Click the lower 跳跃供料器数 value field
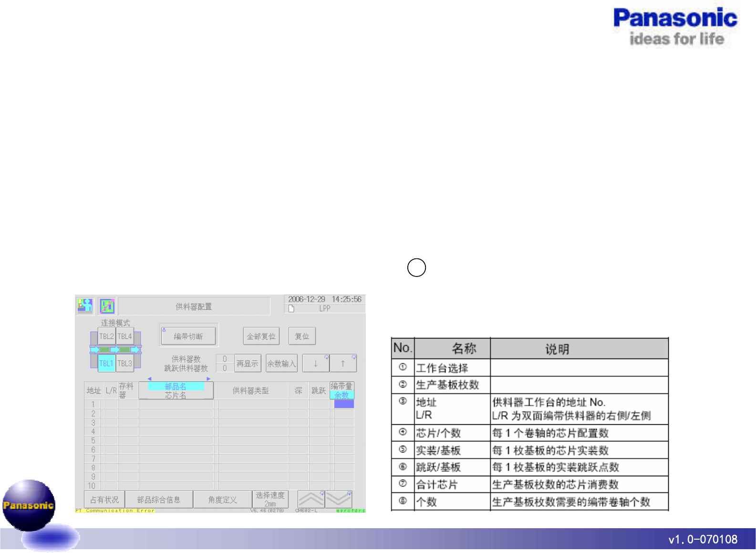 (225, 368)
